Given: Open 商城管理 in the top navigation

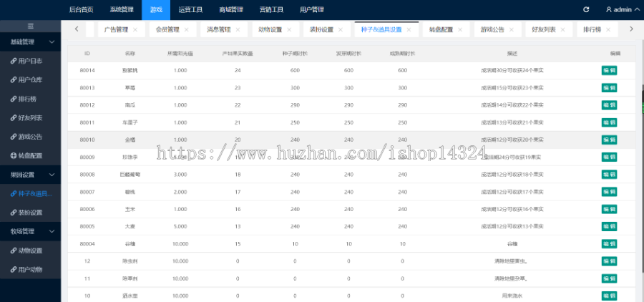Looking at the screenshot, I should click(x=231, y=9).
